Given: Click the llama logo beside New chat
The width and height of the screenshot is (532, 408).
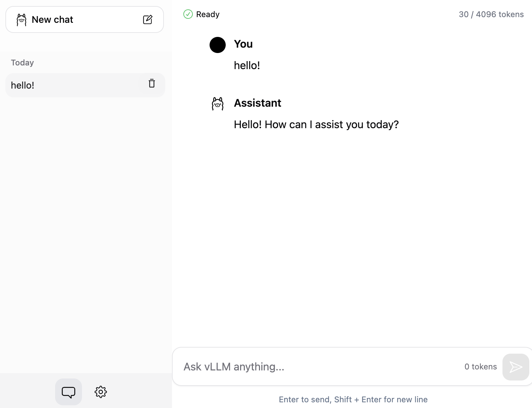Looking at the screenshot, I should [21, 19].
